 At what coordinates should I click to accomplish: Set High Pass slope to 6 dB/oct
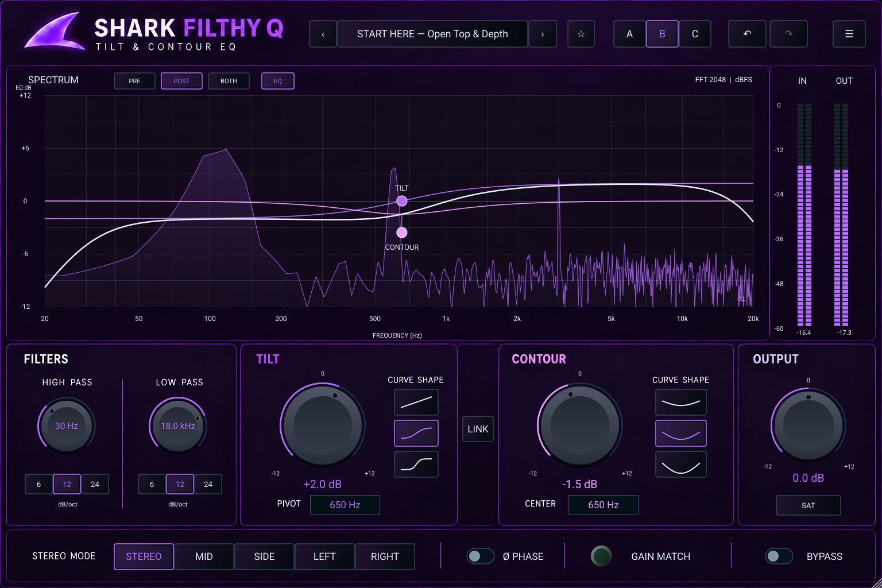pos(38,484)
